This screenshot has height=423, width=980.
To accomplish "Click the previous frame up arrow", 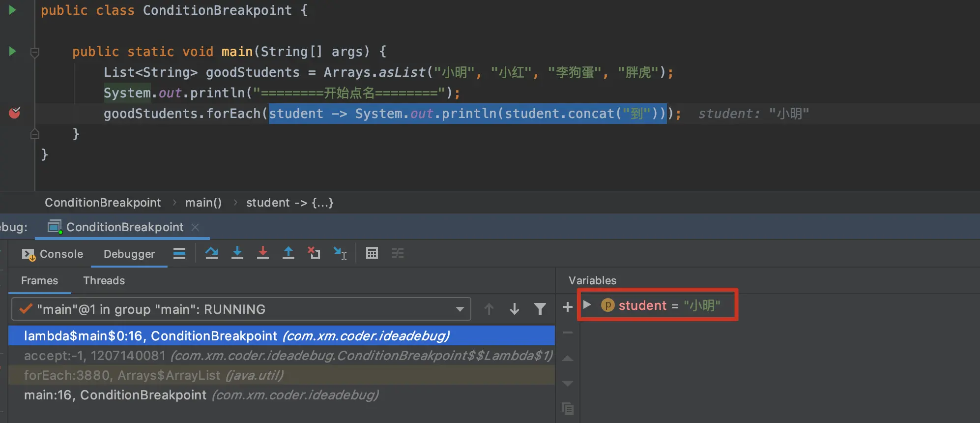I will point(489,309).
